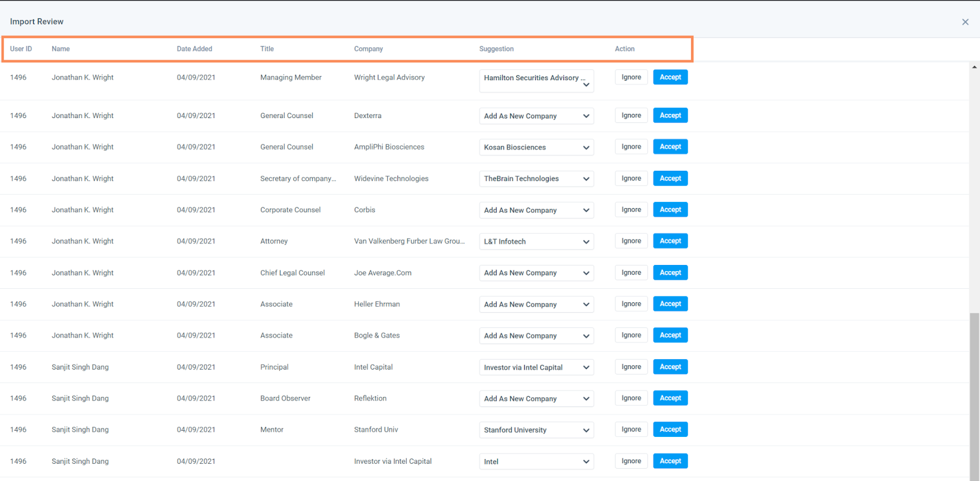The height and width of the screenshot is (481, 980).
Task: Open TheBrain Technologies suggestion dropdown
Action: (537, 179)
